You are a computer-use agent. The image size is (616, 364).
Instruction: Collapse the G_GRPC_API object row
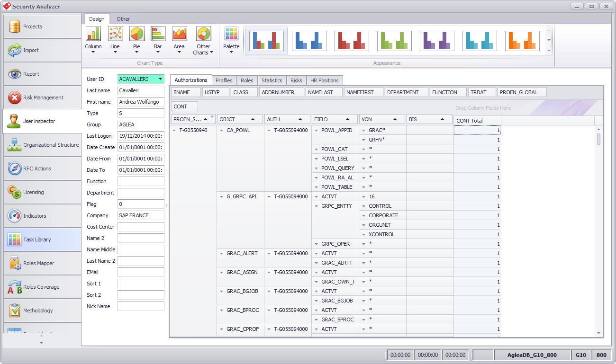point(222,196)
